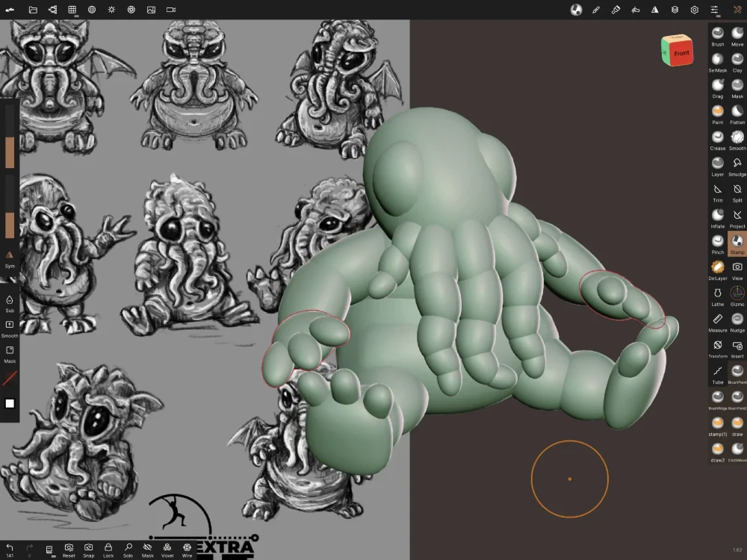Toggle Mask visibility in bottom bar
This screenshot has height=560, width=747.
click(148, 550)
